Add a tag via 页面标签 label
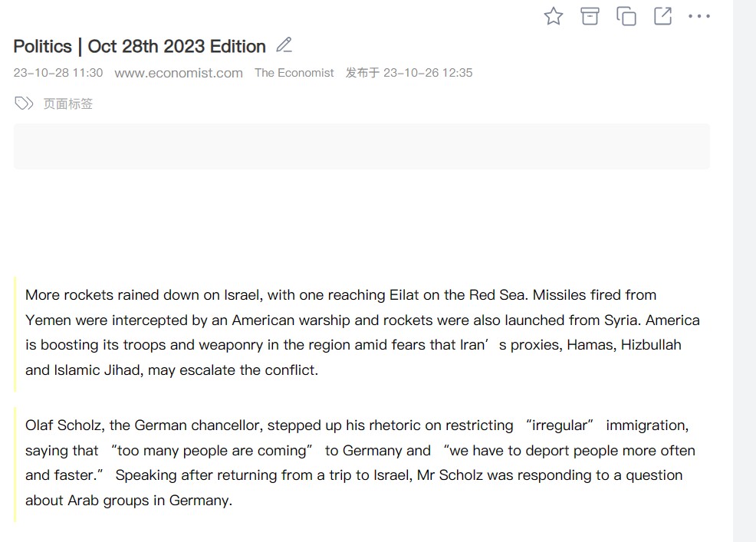This screenshot has height=542, width=756. [x=67, y=103]
